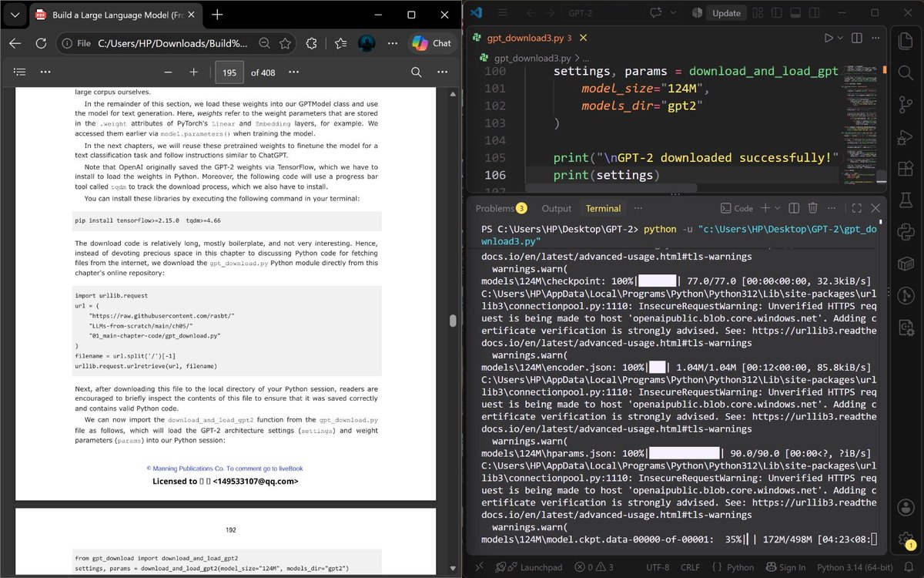
Task: Zoom out PDF with minus button
Action: (168, 72)
